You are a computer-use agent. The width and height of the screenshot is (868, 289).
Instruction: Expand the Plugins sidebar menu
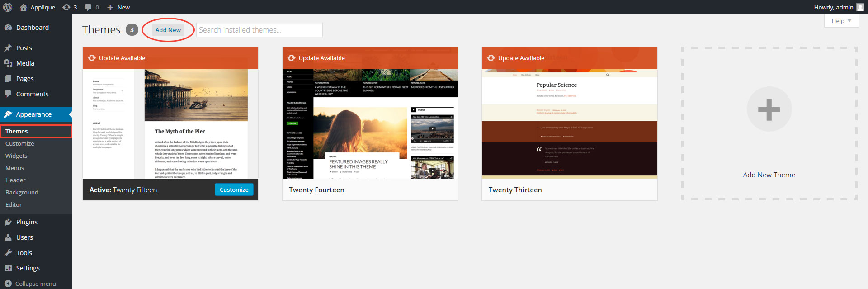pyautogui.click(x=27, y=222)
